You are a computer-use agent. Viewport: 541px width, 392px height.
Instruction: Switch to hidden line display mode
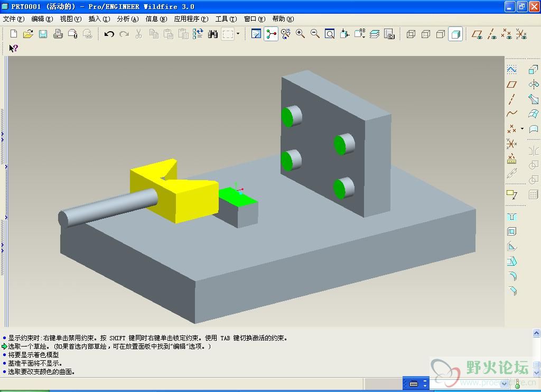[426, 34]
